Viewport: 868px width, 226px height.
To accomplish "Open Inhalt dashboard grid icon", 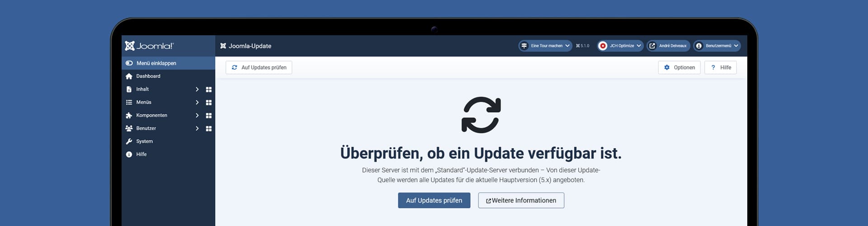I will 209,89.
